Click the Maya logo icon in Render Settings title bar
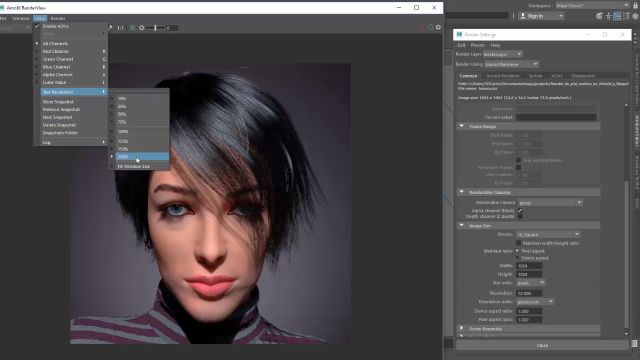 [460, 35]
